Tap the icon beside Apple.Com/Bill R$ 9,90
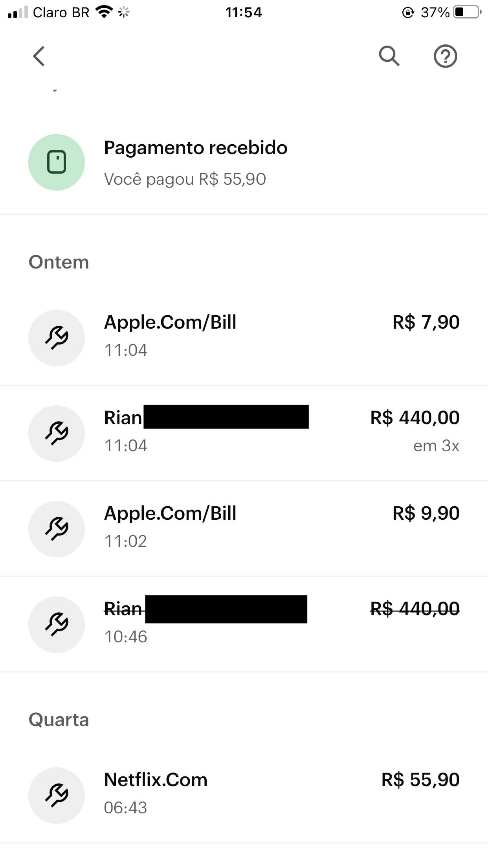Screen dimensions: 488x868 tap(57, 529)
